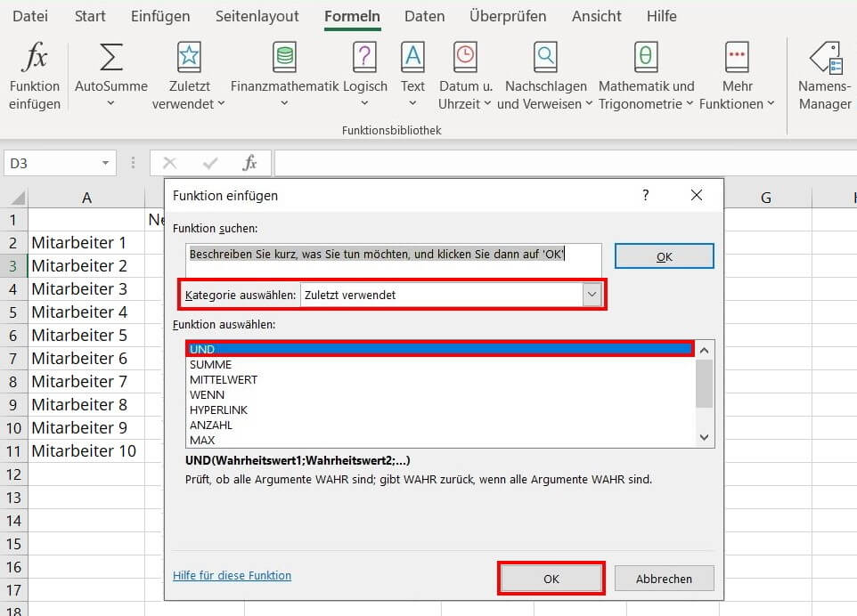The image size is (857, 616).
Task: Open the Namens-Manager tag icon
Action: pos(826,57)
